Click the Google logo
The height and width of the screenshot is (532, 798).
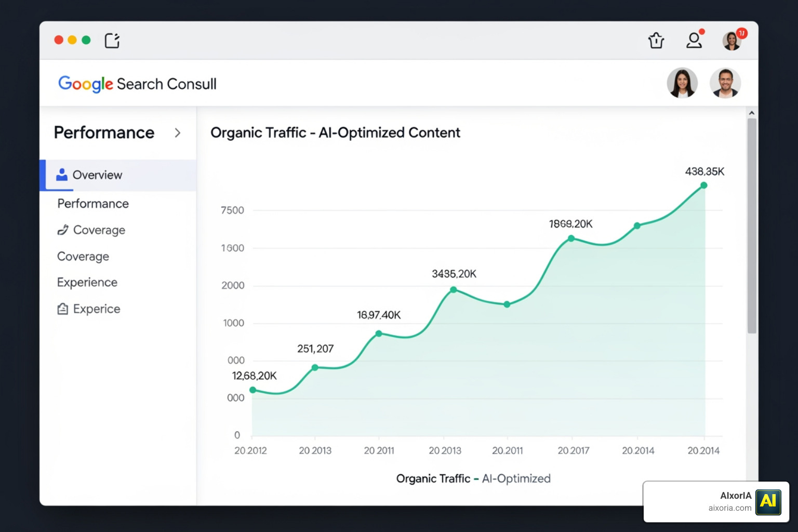(86, 84)
